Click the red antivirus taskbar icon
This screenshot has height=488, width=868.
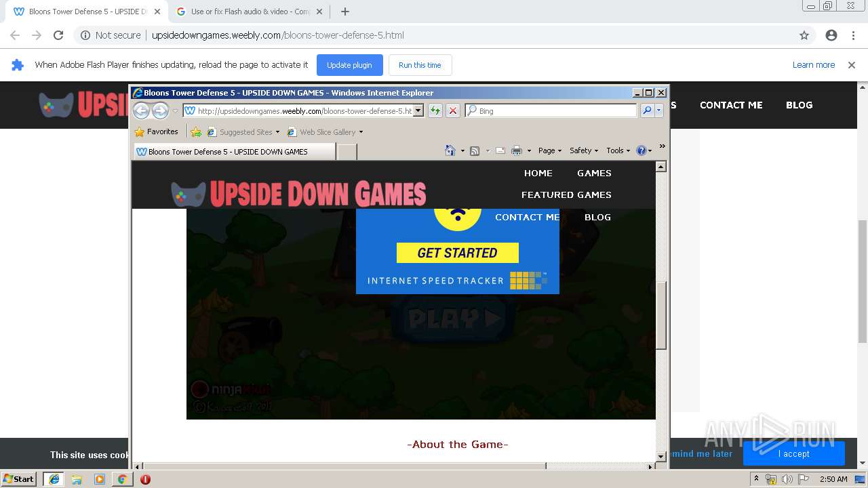145,479
